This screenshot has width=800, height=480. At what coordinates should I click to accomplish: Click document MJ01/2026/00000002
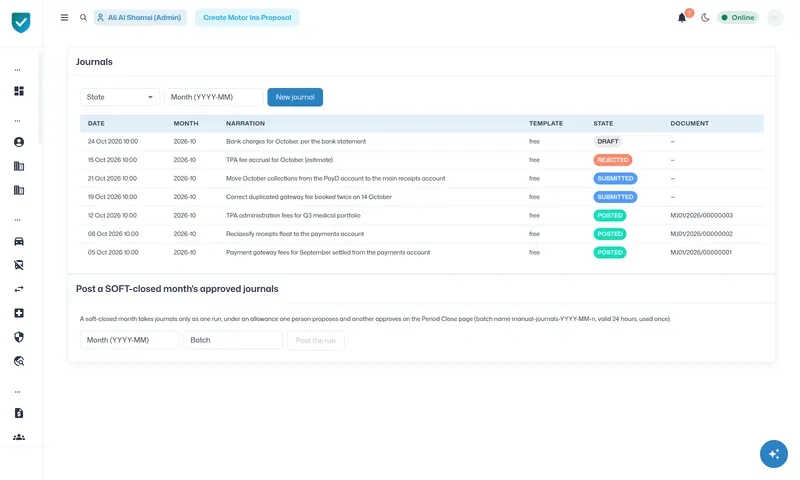tap(702, 234)
